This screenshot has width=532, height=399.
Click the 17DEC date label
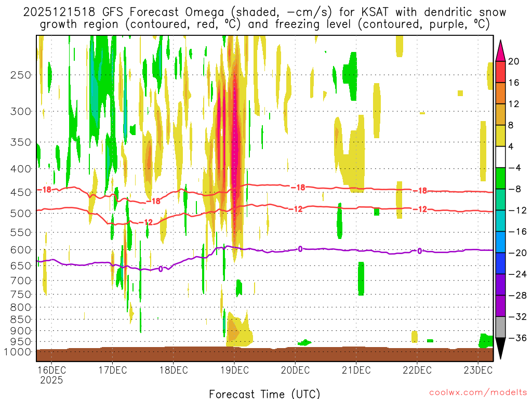click(113, 370)
